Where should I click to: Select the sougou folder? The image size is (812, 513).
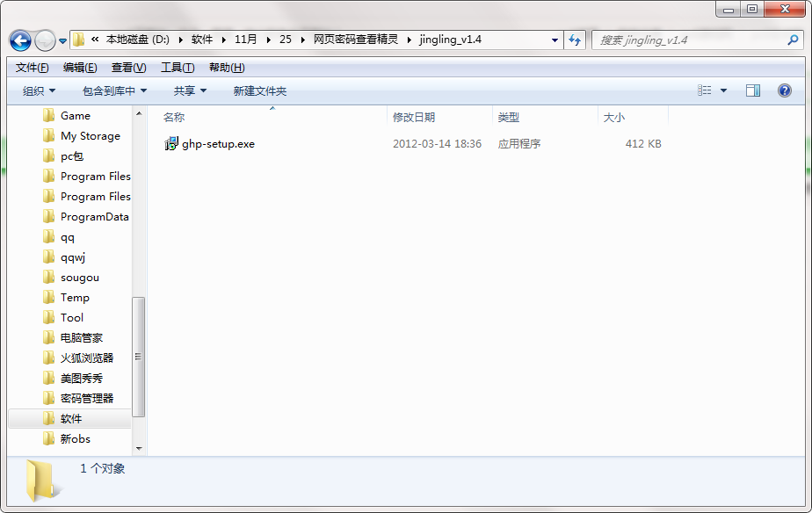[80, 278]
